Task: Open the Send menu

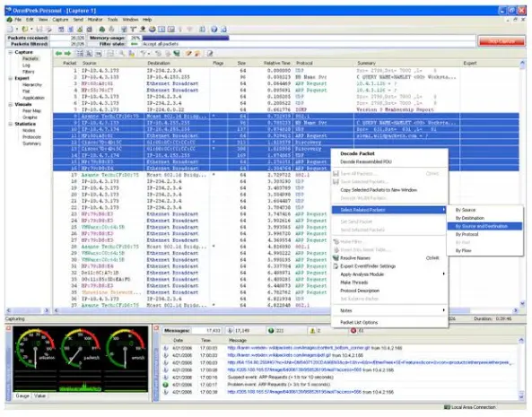Action: click(x=78, y=20)
